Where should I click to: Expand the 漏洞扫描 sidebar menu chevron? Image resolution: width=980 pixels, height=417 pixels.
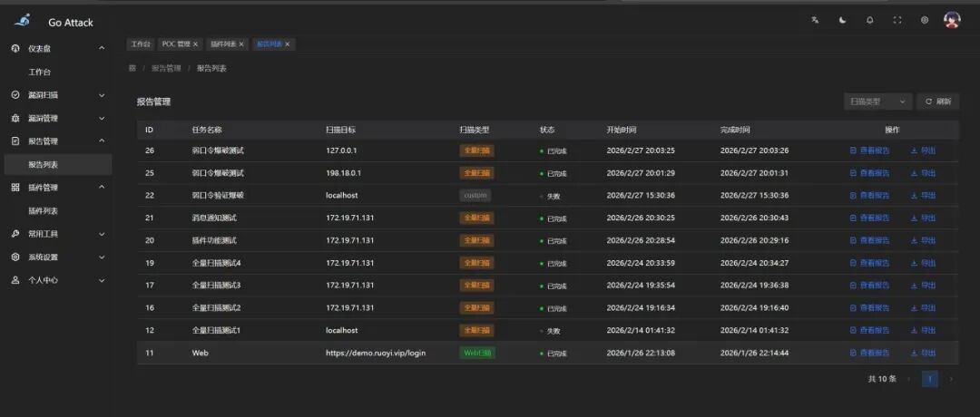[x=102, y=95]
